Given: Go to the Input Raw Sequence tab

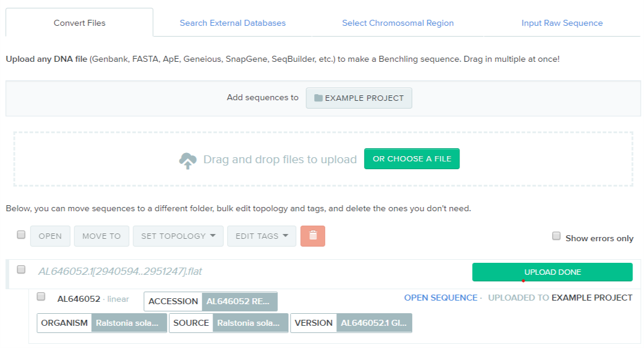Looking at the screenshot, I should [x=562, y=23].
